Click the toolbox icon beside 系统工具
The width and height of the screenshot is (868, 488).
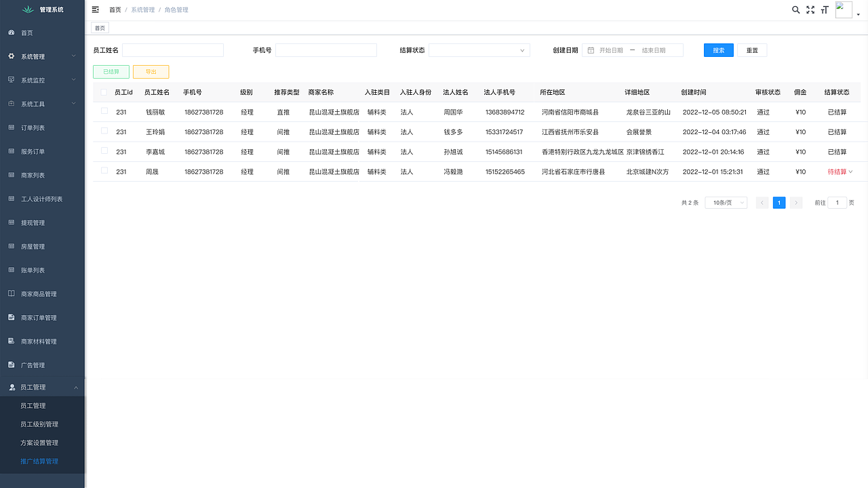pos(11,104)
